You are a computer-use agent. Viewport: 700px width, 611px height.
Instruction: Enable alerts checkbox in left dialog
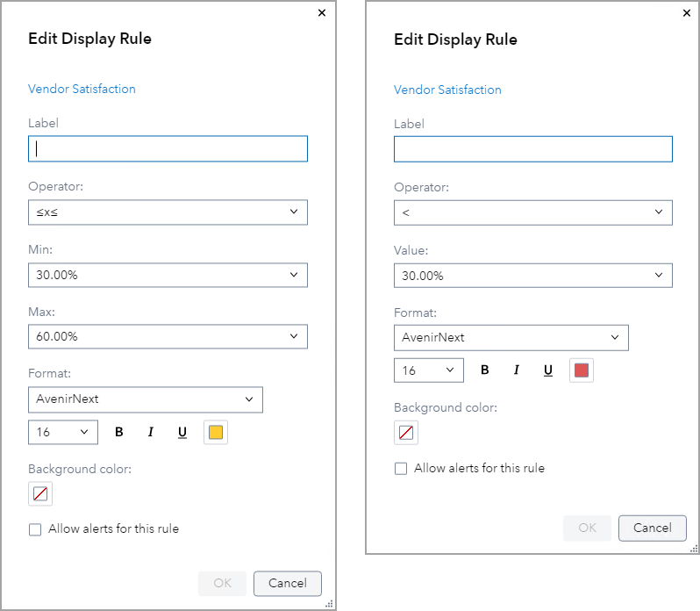pyautogui.click(x=35, y=529)
